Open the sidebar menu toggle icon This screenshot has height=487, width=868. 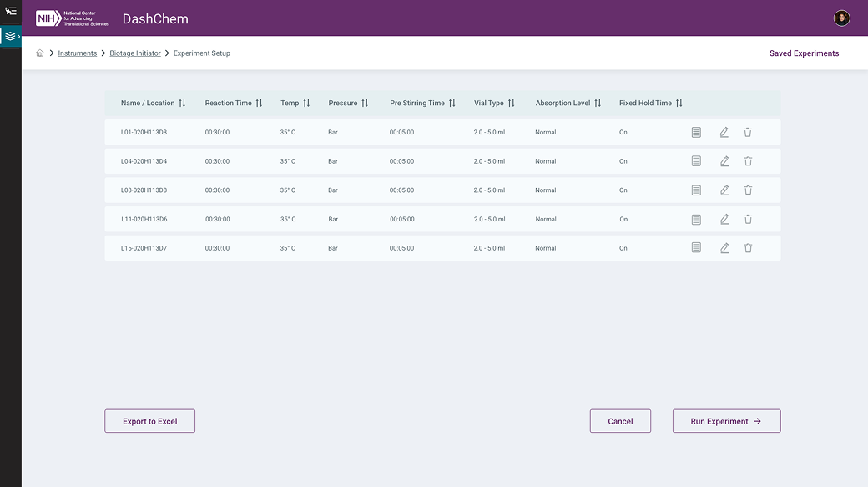point(11,11)
